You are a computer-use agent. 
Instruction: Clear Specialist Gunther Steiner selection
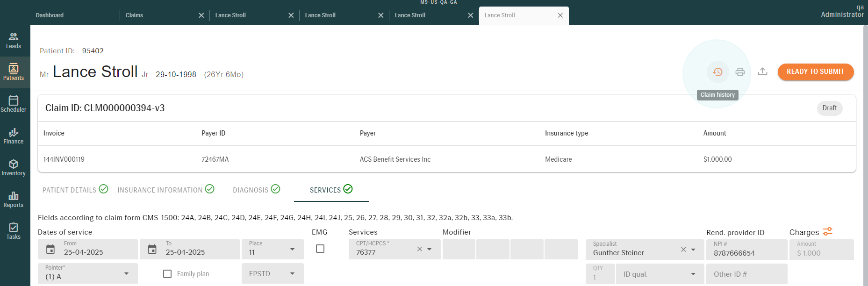click(683, 250)
